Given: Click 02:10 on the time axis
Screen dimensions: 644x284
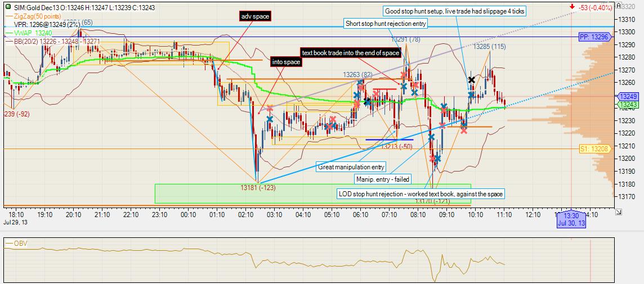Looking at the screenshot, I should (245, 214).
